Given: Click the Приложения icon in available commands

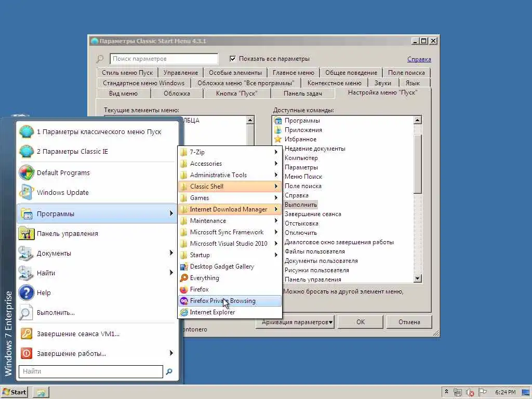Looking at the screenshot, I should pos(278,130).
